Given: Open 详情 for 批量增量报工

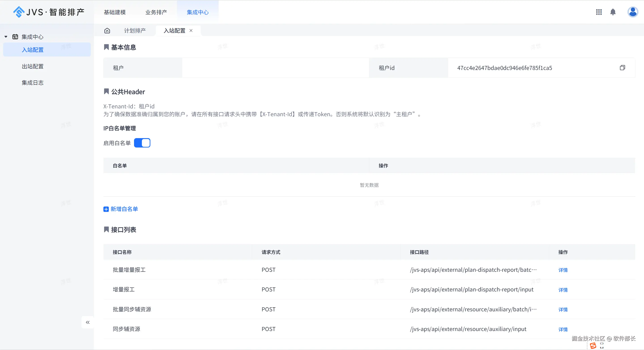Looking at the screenshot, I should click(x=563, y=270).
